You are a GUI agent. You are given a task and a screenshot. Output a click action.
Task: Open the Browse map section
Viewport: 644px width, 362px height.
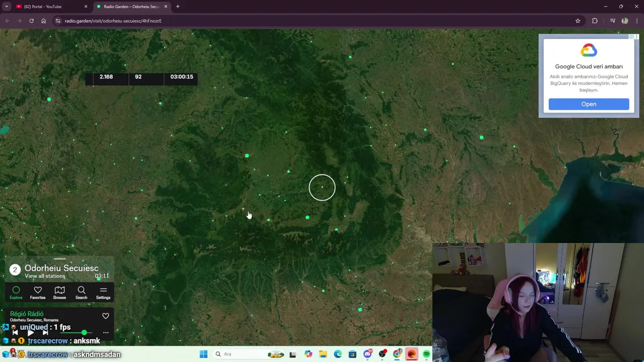coord(59,293)
